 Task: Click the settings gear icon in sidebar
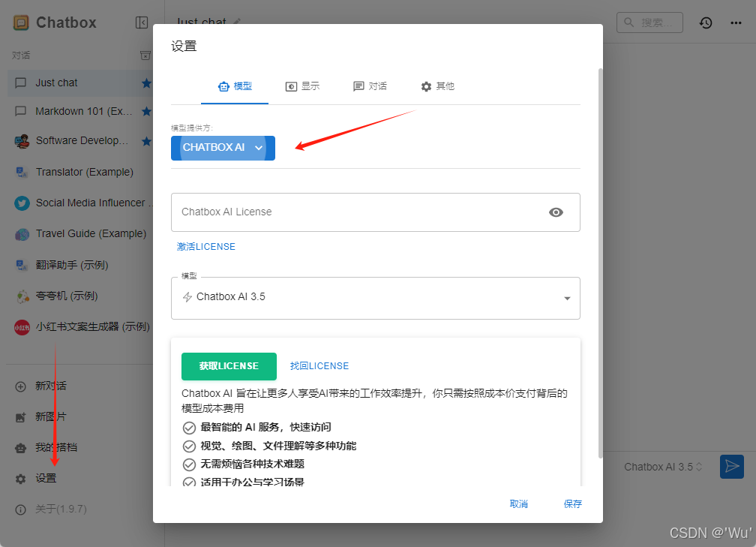21,479
